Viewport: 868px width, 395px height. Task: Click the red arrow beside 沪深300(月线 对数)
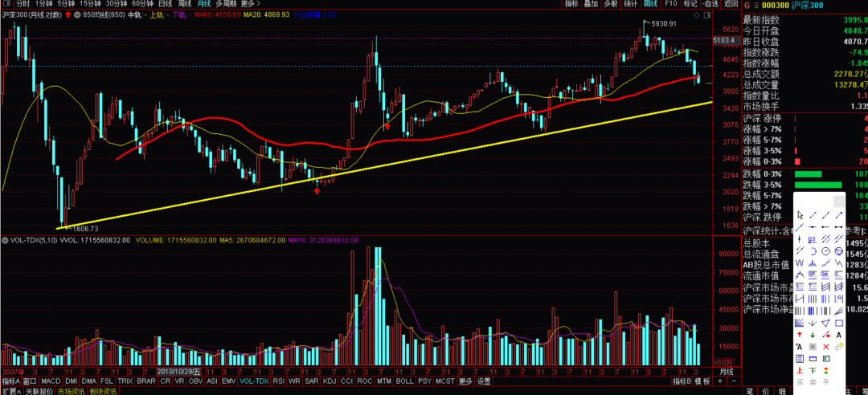coord(68,15)
